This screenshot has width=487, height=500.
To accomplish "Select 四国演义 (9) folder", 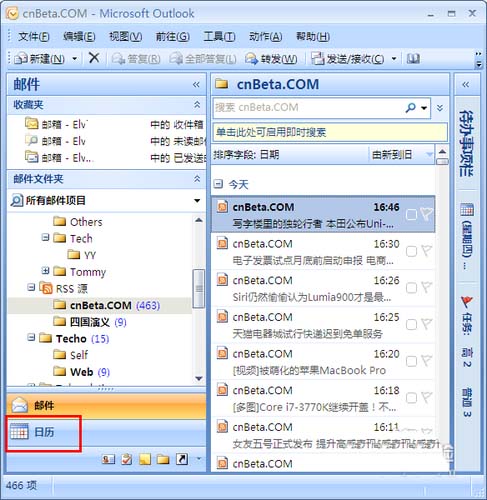I will click(90, 322).
